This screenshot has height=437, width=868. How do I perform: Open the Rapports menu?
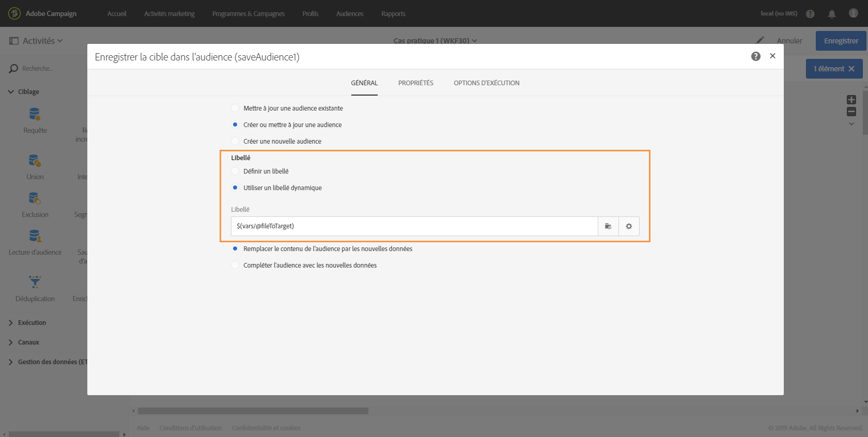pyautogui.click(x=393, y=13)
